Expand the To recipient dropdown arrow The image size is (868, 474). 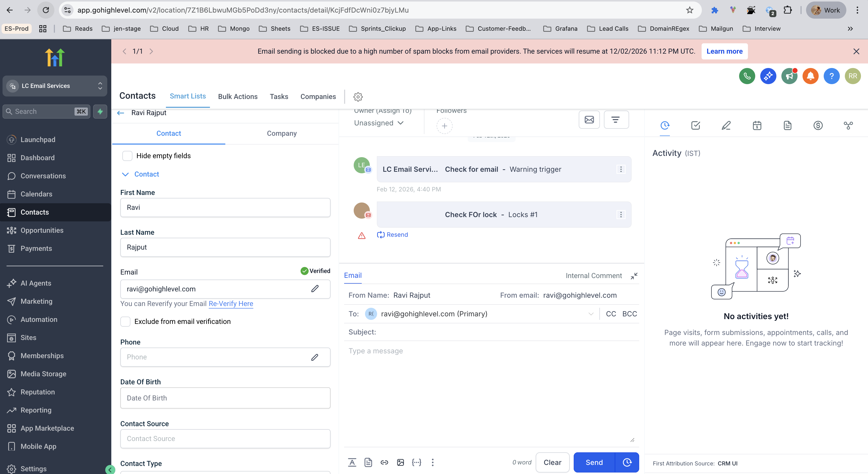click(591, 314)
